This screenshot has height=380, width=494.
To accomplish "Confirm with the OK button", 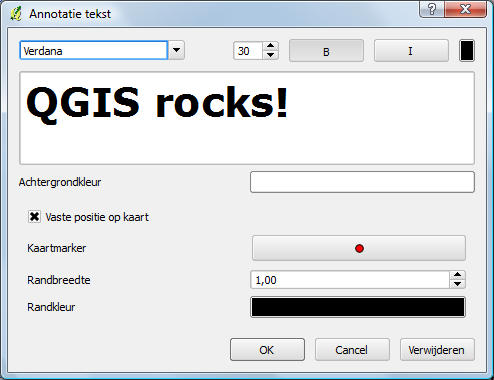I will [267, 350].
